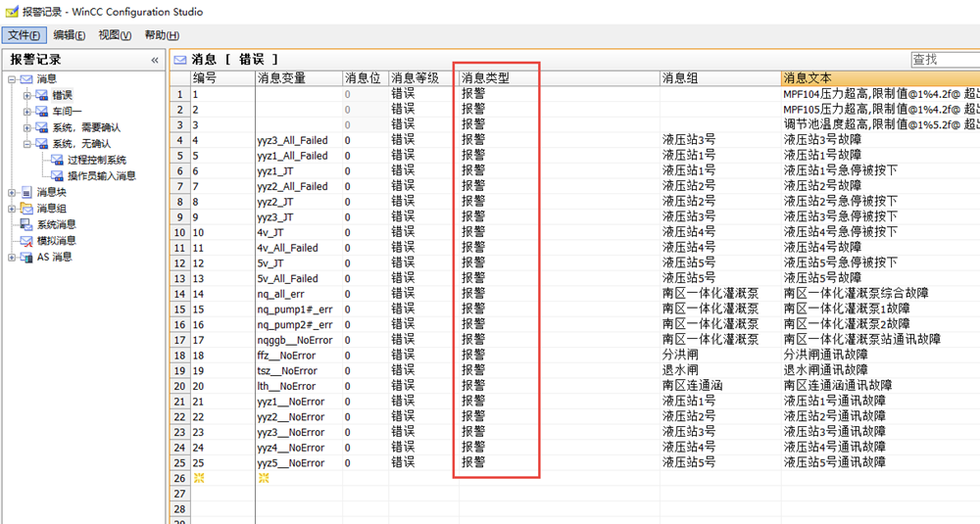Expand the AS 消息 tree node
This screenshot has width=980, height=524.
(12, 257)
